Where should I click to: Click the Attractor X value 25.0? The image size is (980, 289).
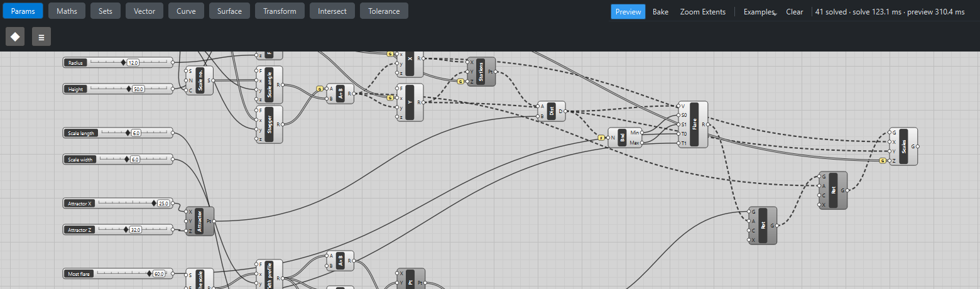163,204
